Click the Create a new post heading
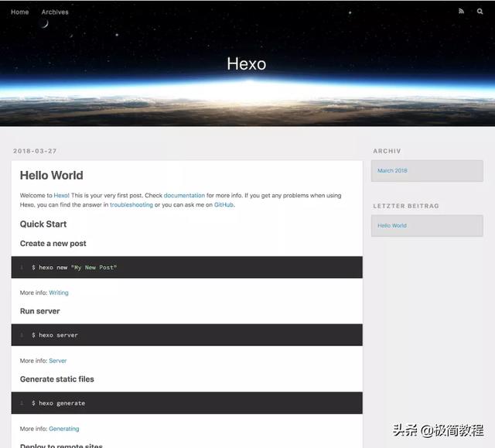 click(53, 244)
